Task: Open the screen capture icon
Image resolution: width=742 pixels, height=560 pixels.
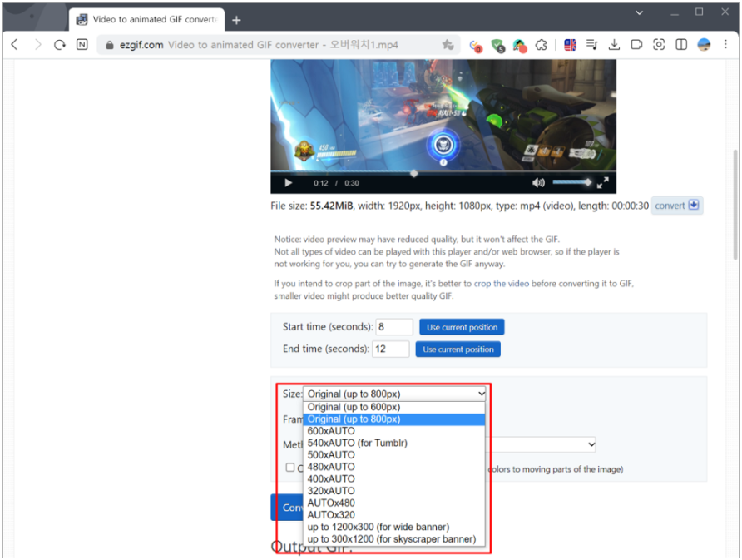Action: [659, 44]
